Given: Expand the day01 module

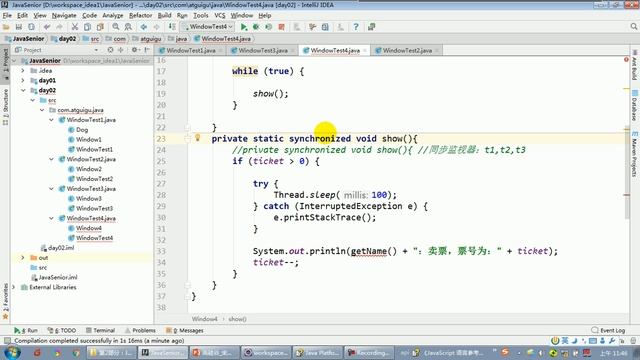Looking at the screenshot, I should click(x=23, y=80).
